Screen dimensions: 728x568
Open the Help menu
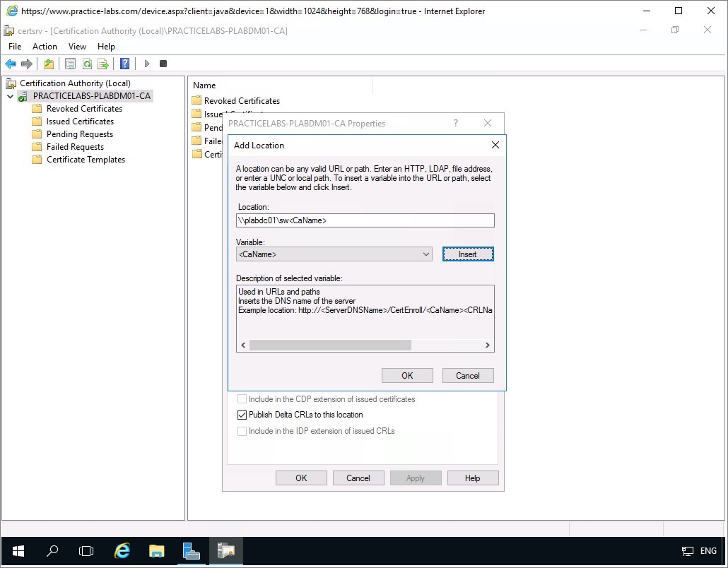(106, 47)
